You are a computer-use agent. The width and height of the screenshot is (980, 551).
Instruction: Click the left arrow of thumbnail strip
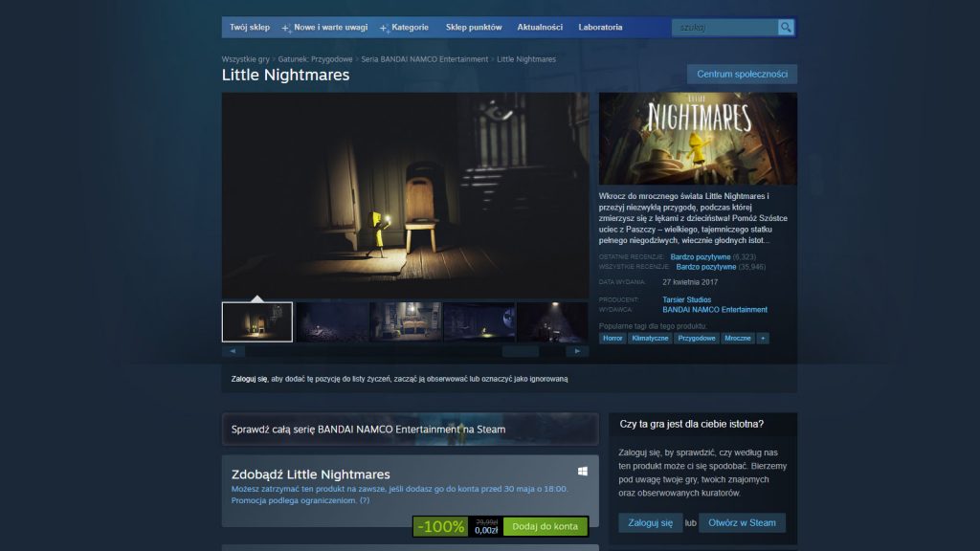(234, 351)
